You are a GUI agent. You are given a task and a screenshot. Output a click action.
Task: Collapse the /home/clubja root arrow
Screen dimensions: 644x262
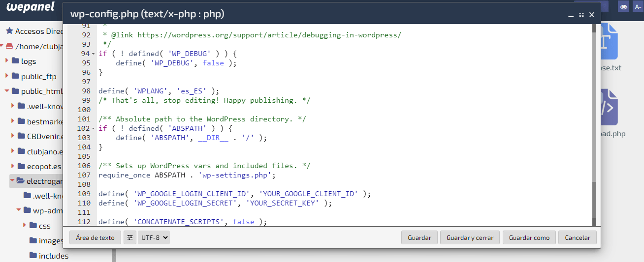(x=2, y=46)
